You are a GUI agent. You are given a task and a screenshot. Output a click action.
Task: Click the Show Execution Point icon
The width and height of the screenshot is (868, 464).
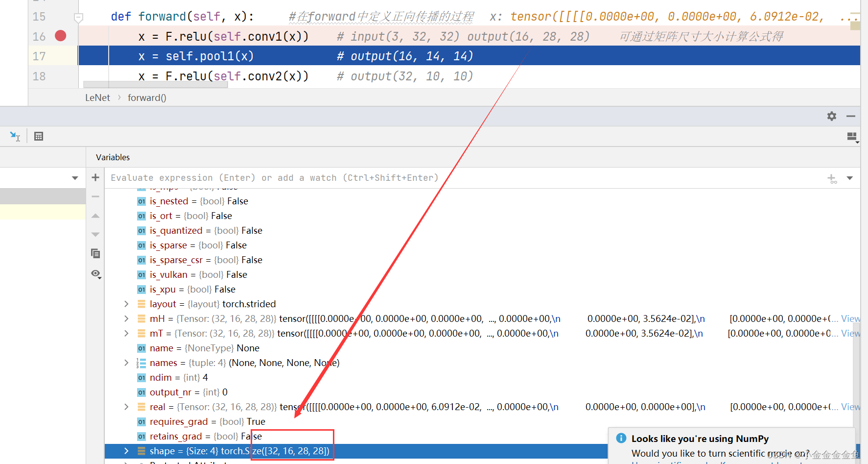pos(15,136)
